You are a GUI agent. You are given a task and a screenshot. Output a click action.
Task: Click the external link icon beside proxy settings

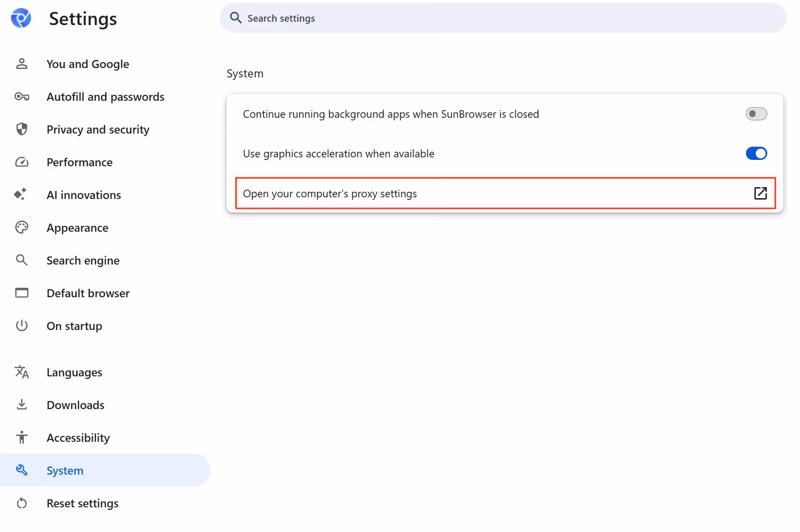(x=760, y=193)
